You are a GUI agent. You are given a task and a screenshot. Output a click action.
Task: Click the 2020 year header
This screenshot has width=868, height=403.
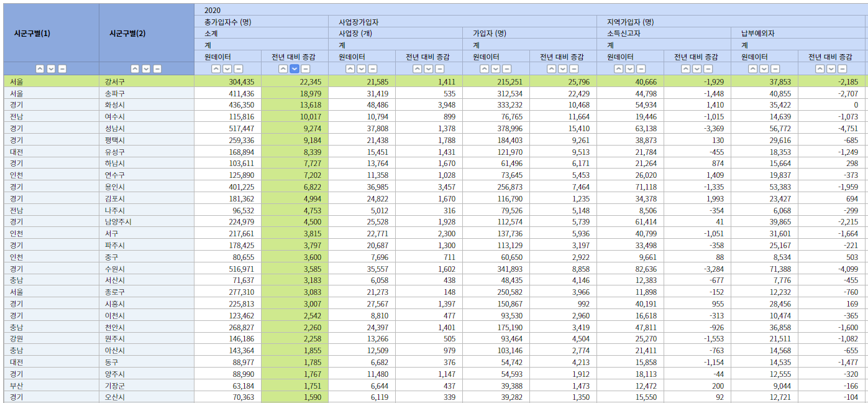click(x=530, y=10)
